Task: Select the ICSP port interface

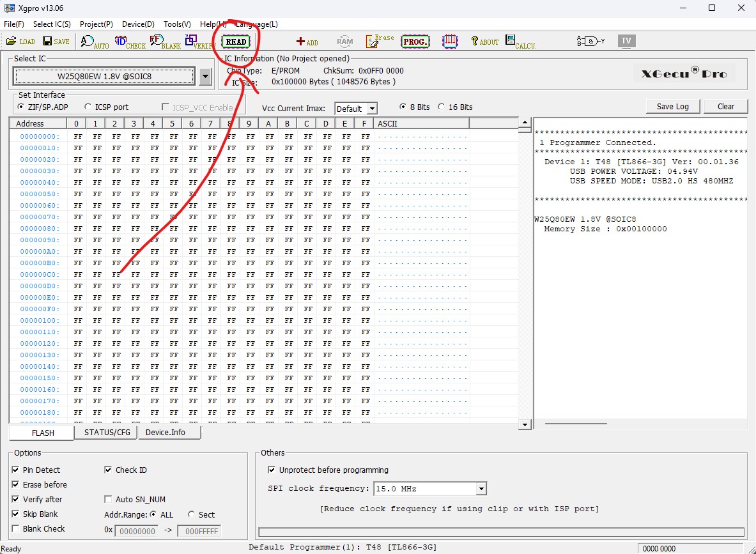Action: coord(89,107)
